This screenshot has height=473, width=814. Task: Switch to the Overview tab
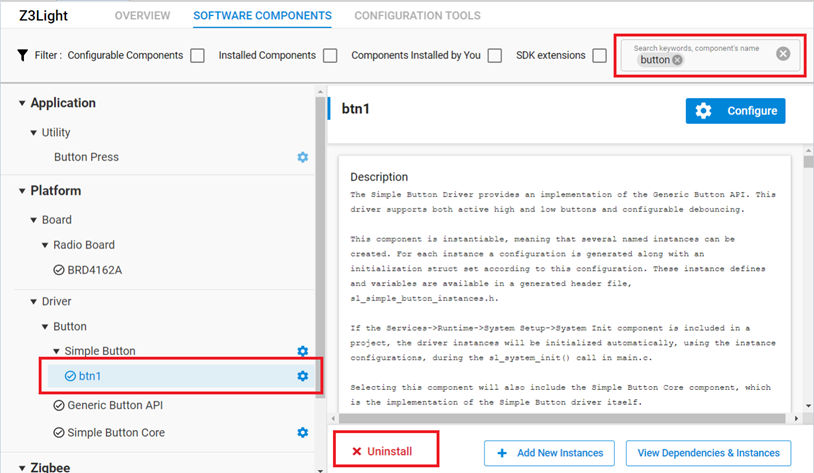click(142, 16)
